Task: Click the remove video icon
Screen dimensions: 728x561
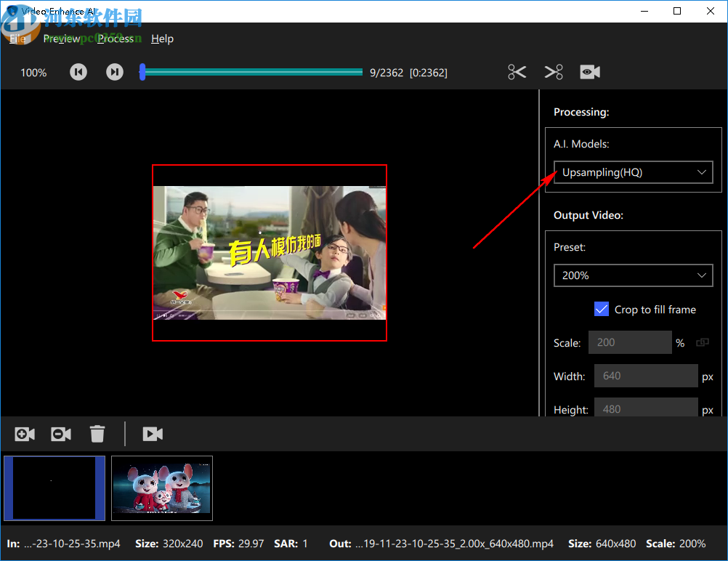Action: point(60,433)
